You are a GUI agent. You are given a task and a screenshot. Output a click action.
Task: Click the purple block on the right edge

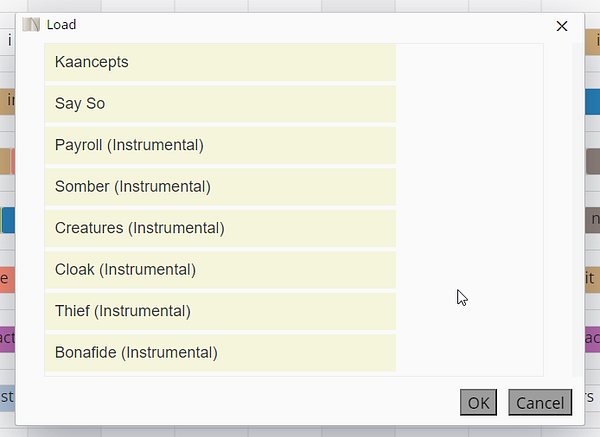click(592, 339)
